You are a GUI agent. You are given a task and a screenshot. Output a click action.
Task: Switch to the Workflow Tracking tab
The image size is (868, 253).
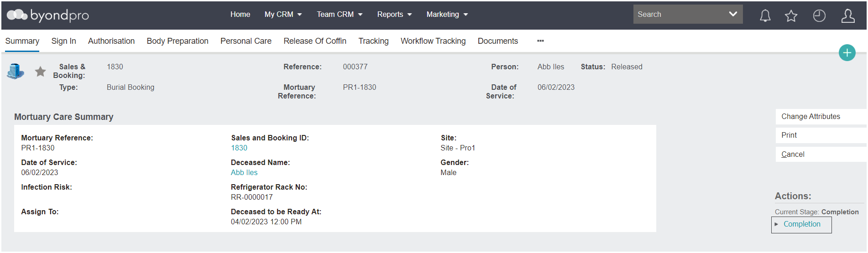[433, 41]
